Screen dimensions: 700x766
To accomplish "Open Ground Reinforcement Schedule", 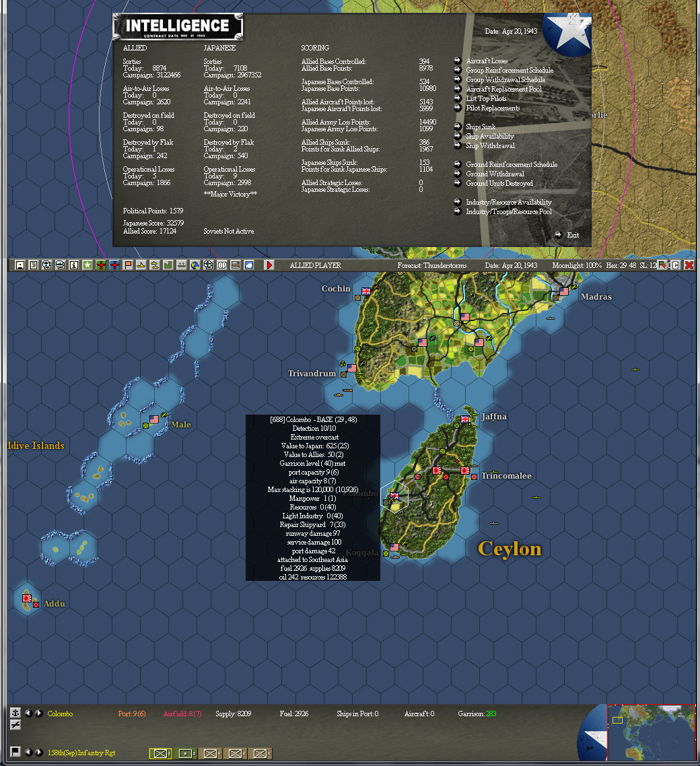I will [512, 164].
